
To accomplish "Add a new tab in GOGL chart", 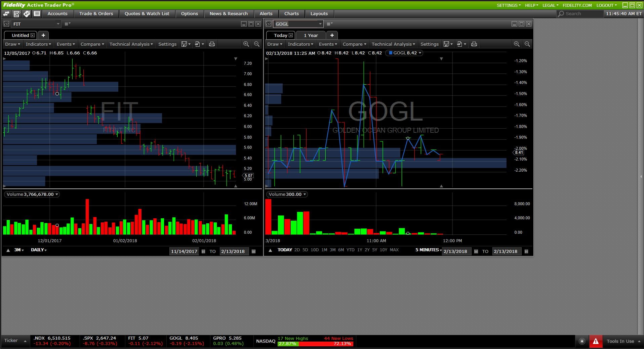I will pos(332,35).
